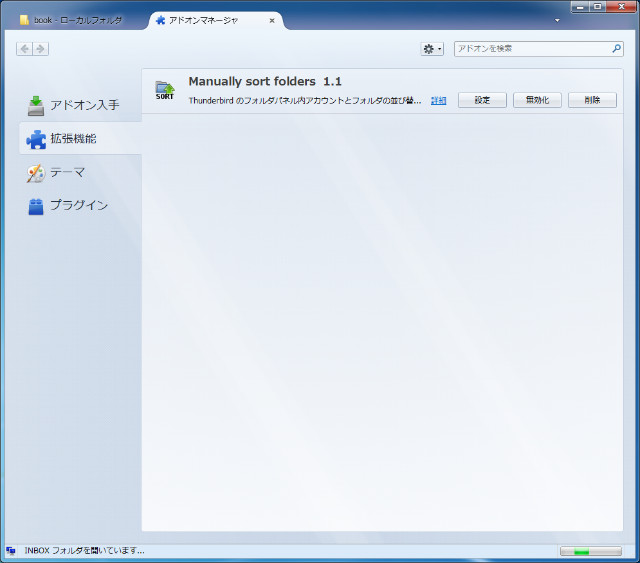Image resolution: width=640 pixels, height=563 pixels.
Task: Close the アドオンマネージャ tab
Action: 272,20
